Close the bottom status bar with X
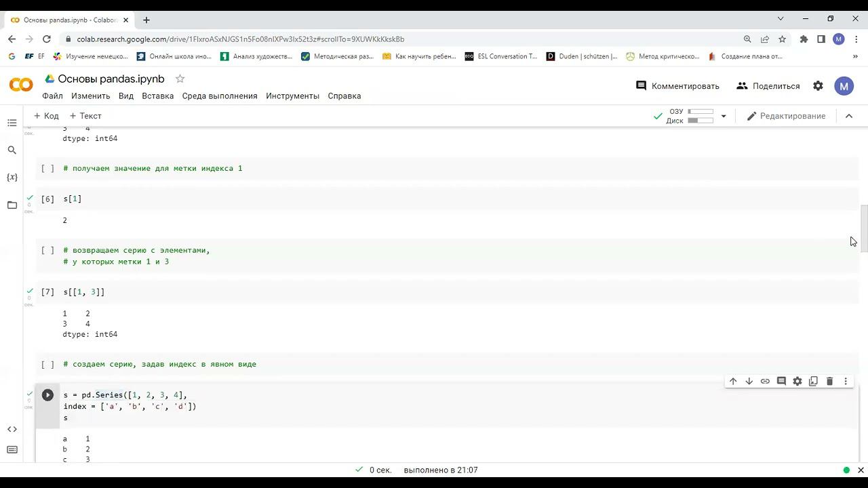Screen dimensions: 868x488 tap(860, 470)
